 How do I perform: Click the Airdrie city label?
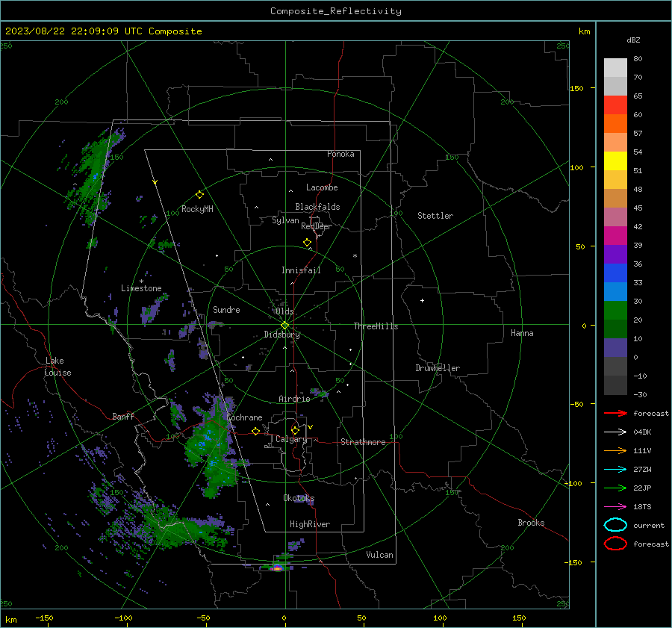294,399
